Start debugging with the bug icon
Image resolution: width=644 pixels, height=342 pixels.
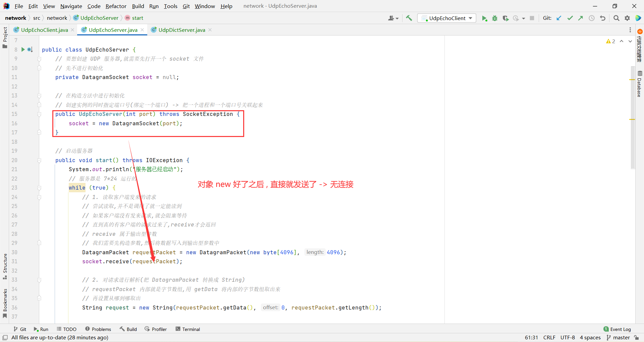(495, 18)
